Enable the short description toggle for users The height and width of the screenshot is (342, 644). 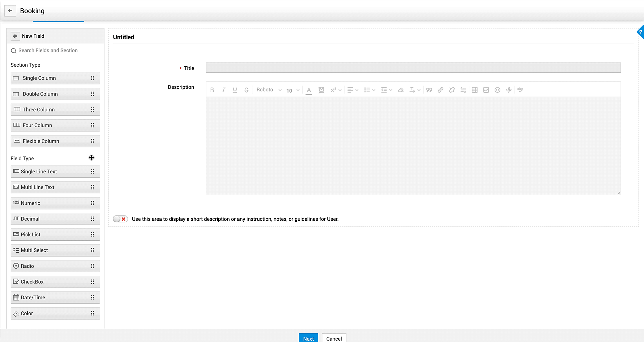(120, 219)
